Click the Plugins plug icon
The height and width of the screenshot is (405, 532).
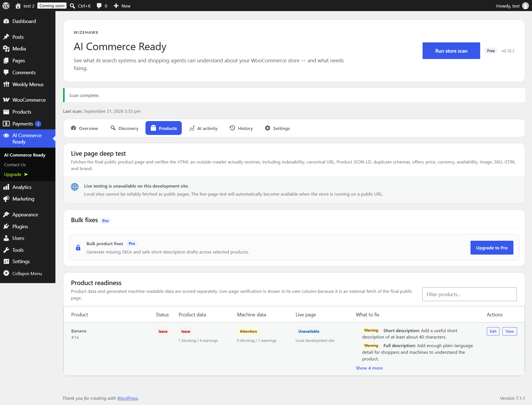[x=6, y=227]
